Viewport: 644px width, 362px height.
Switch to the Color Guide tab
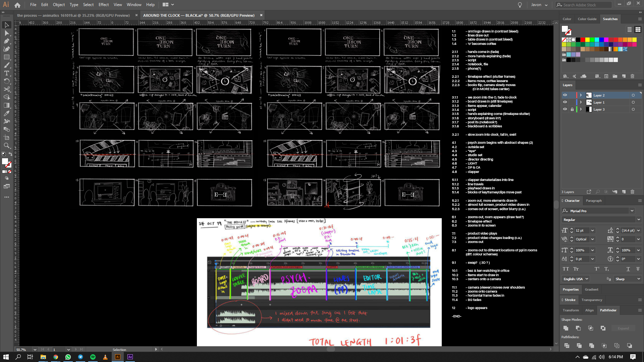coord(587,19)
